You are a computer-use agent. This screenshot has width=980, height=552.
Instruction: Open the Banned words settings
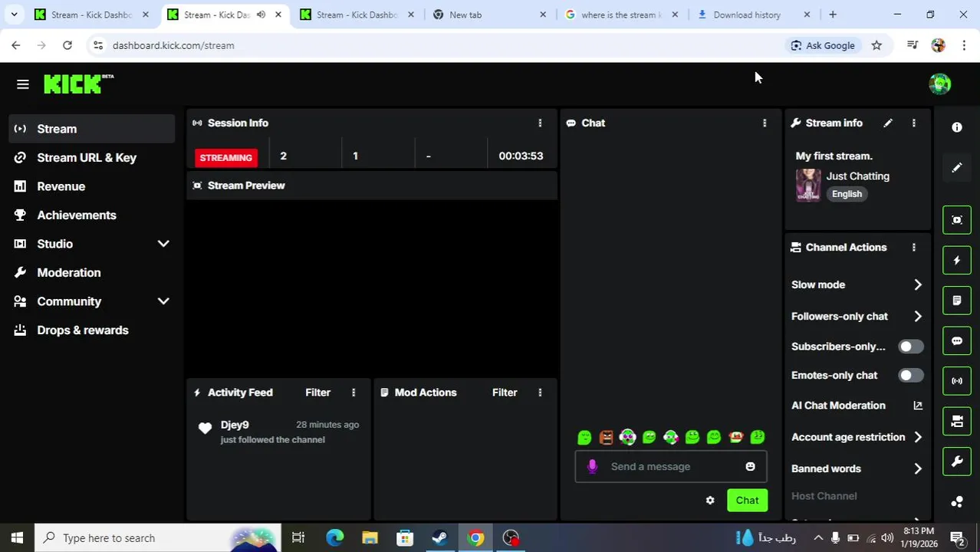918,468
